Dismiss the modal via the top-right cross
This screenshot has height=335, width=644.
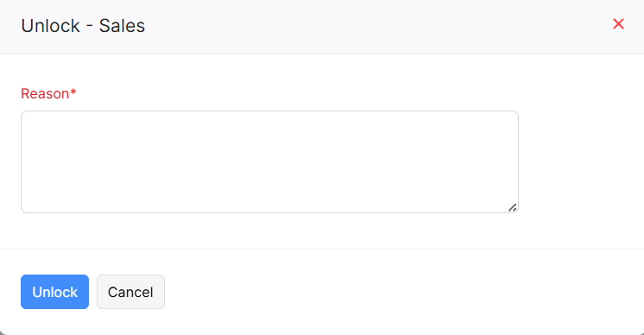618,24
